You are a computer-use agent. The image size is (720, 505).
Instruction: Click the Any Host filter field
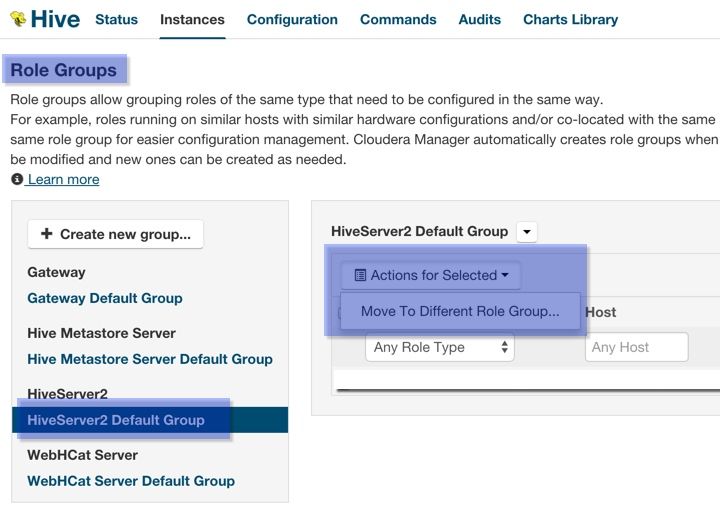pos(636,347)
